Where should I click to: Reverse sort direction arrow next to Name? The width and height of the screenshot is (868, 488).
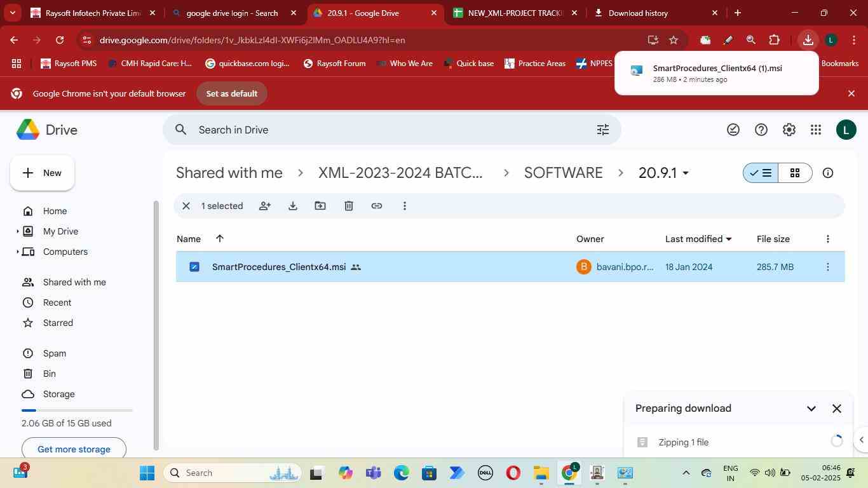coord(219,239)
